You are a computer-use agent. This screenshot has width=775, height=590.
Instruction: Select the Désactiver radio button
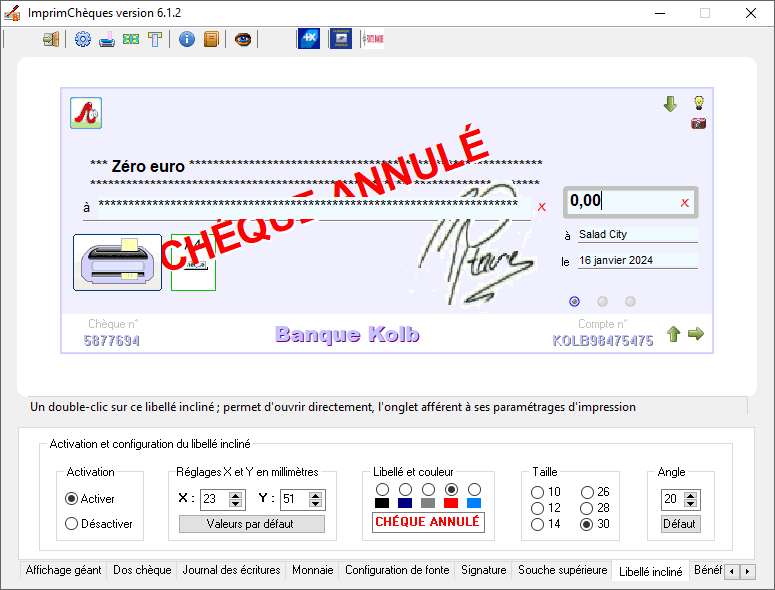(x=71, y=523)
